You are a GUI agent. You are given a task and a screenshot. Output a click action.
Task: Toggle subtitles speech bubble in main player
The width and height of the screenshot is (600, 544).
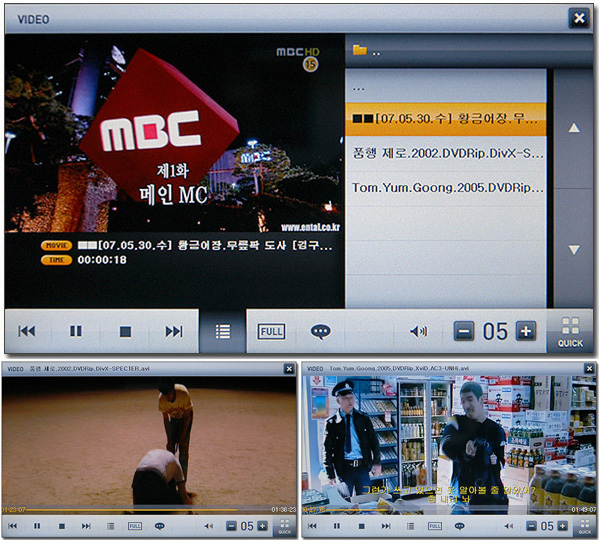point(320,331)
